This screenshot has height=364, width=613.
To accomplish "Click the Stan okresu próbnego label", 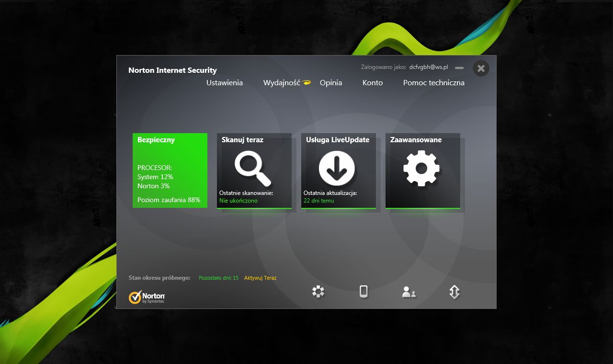I will pyautogui.click(x=159, y=278).
